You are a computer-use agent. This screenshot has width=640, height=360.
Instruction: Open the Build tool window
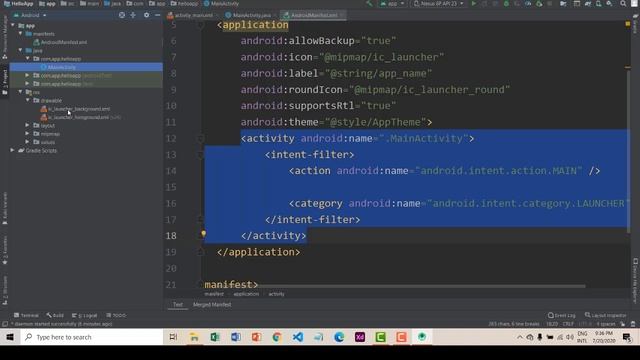coord(55,315)
